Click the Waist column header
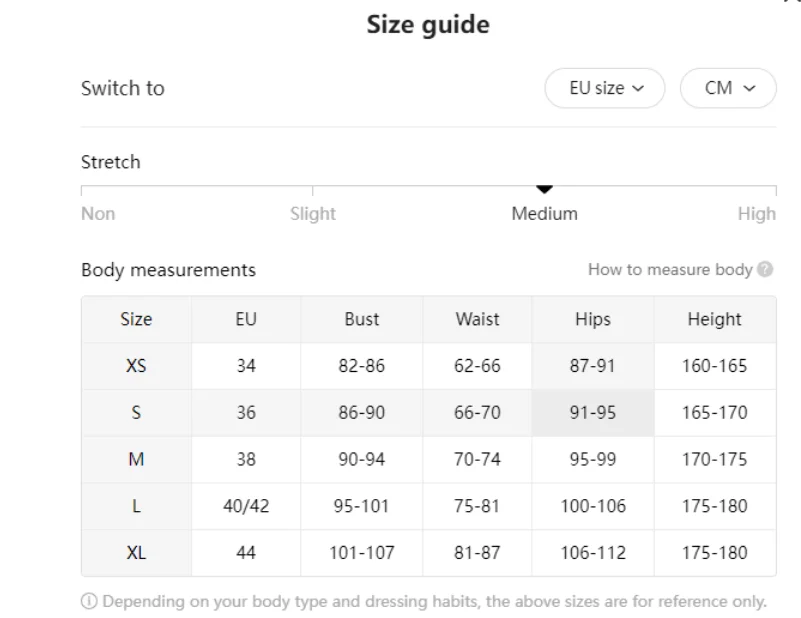The height and width of the screenshot is (618, 801). [x=477, y=320]
